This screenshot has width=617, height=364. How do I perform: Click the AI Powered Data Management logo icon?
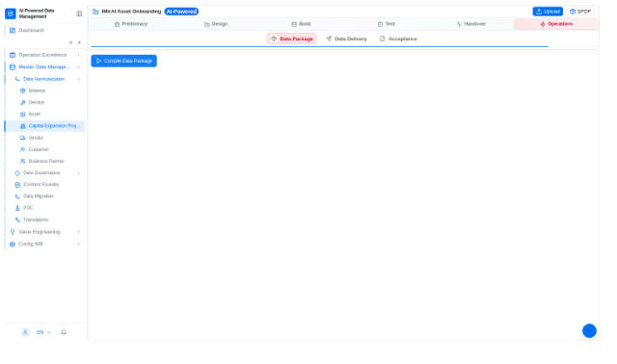tap(11, 13)
